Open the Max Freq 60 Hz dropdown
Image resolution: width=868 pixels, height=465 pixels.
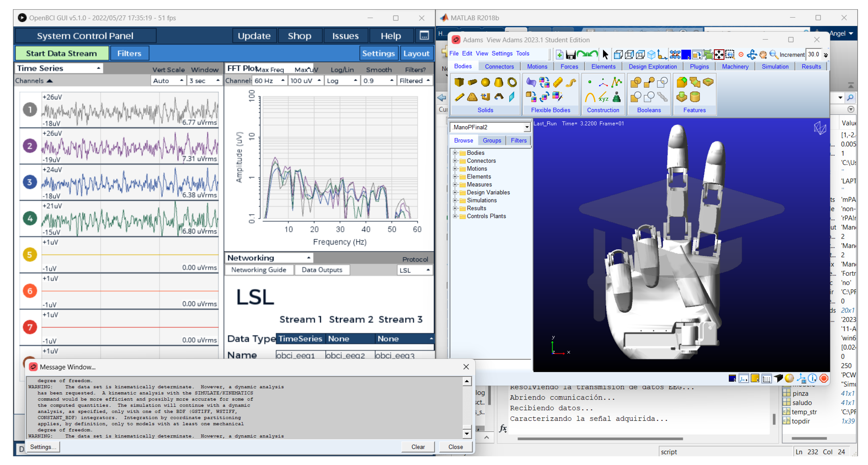(269, 81)
